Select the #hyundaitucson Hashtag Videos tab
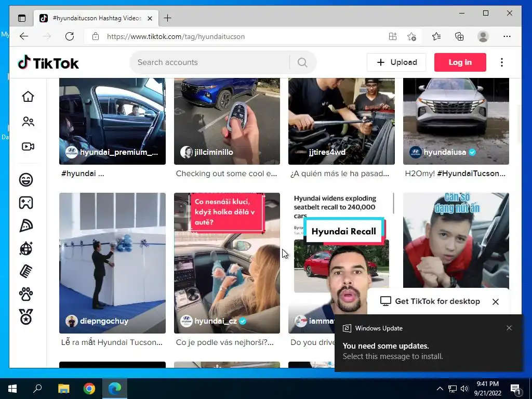The image size is (532, 399). 96,18
